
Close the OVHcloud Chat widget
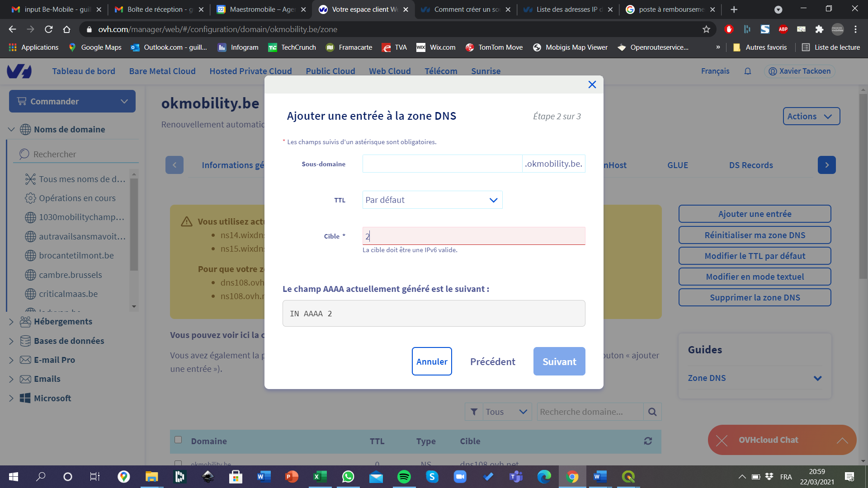point(722,440)
